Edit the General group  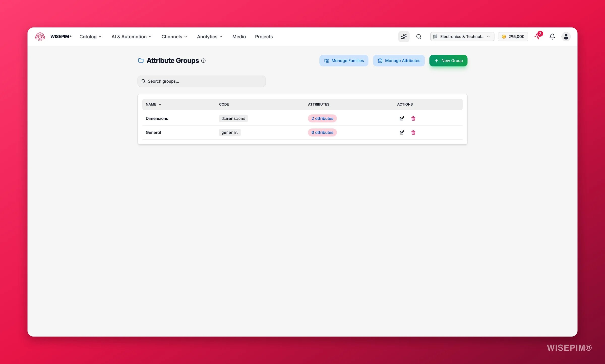pyautogui.click(x=402, y=133)
